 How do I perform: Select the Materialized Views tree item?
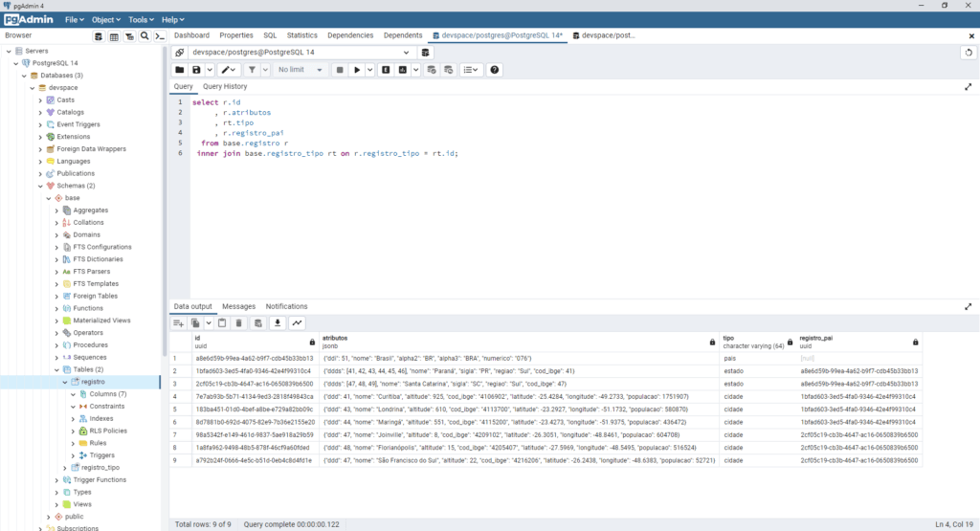click(x=101, y=321)
